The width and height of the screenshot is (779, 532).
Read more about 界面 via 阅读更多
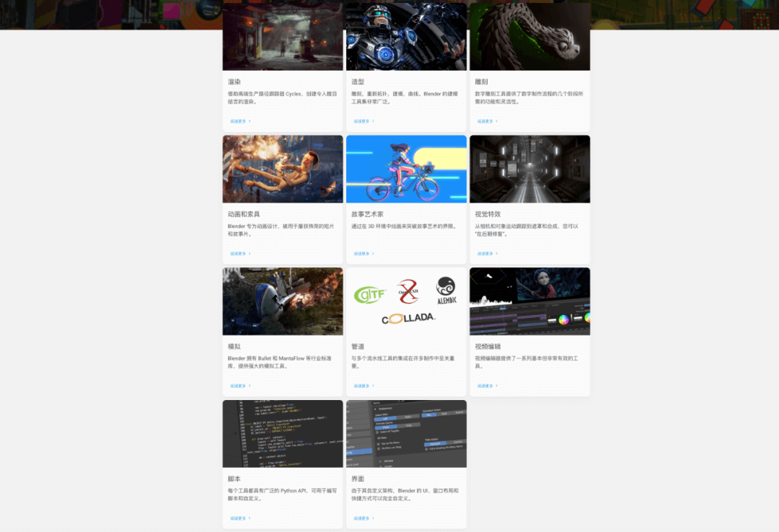(364, 518)
